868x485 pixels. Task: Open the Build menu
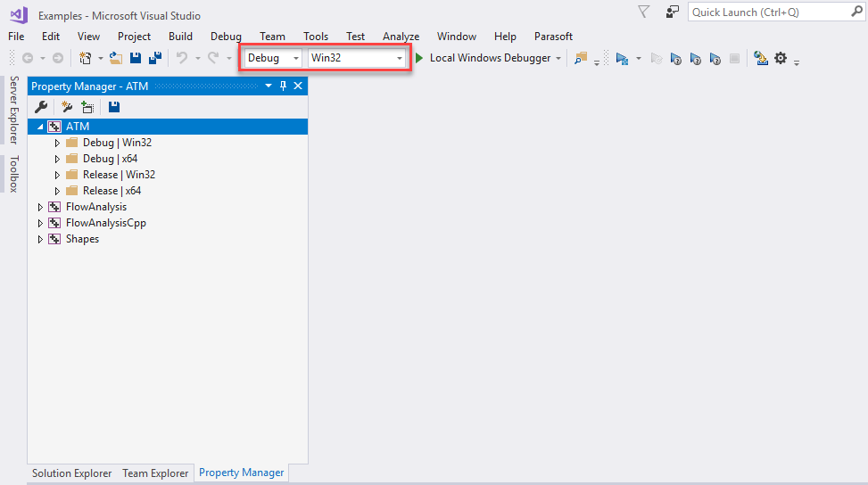point(180,37)
